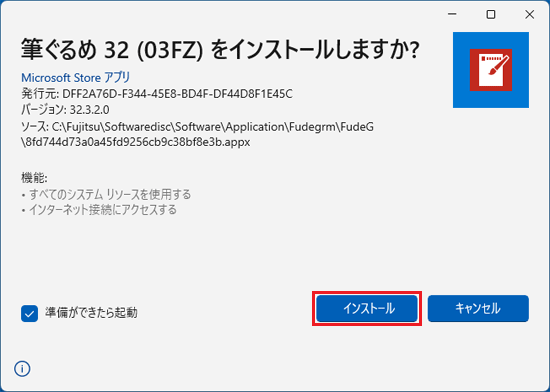
Task: Click the version text 32.3.2.0
Action: click(89, 110)
